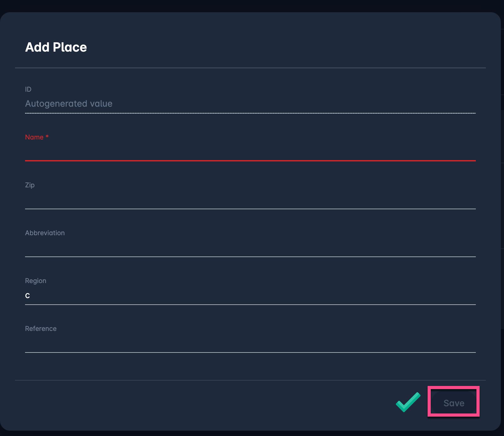The height and width of the screenshot is (436, 504).
Task: Click the letter C typed in Region
Action: click(28, 296)
